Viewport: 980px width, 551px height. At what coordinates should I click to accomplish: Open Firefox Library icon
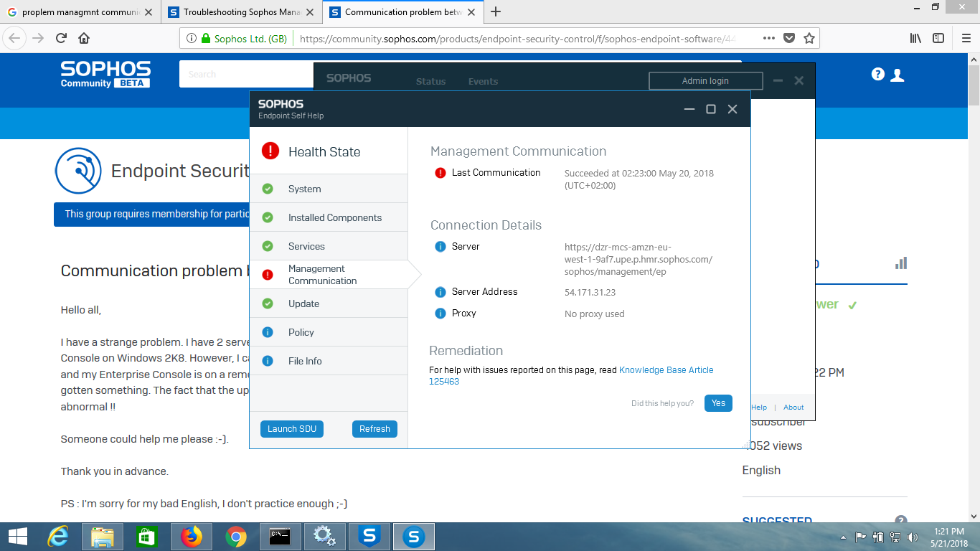(915, 39)
